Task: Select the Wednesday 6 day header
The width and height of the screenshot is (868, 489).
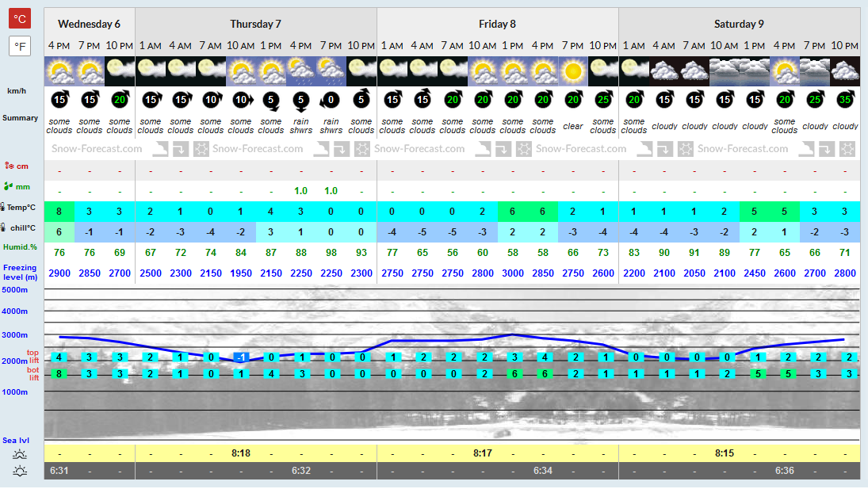Action: coord(89,24)
